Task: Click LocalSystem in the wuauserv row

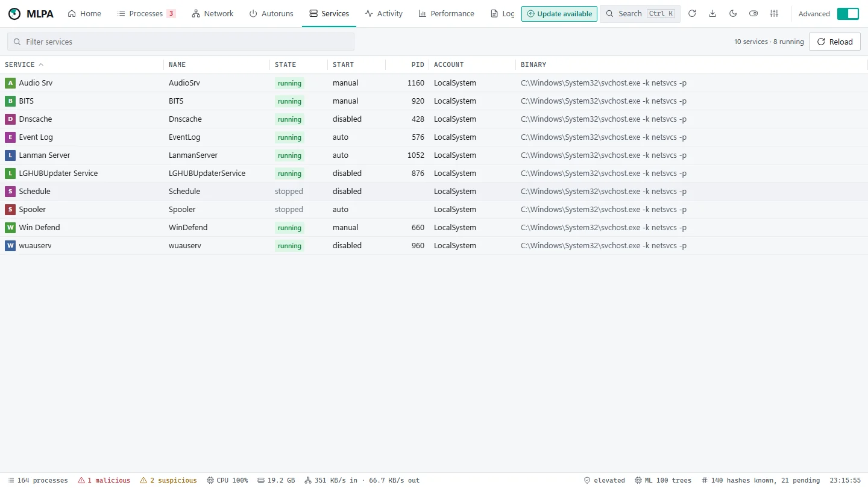Action: pyautogui.click(x=455, y=246)
